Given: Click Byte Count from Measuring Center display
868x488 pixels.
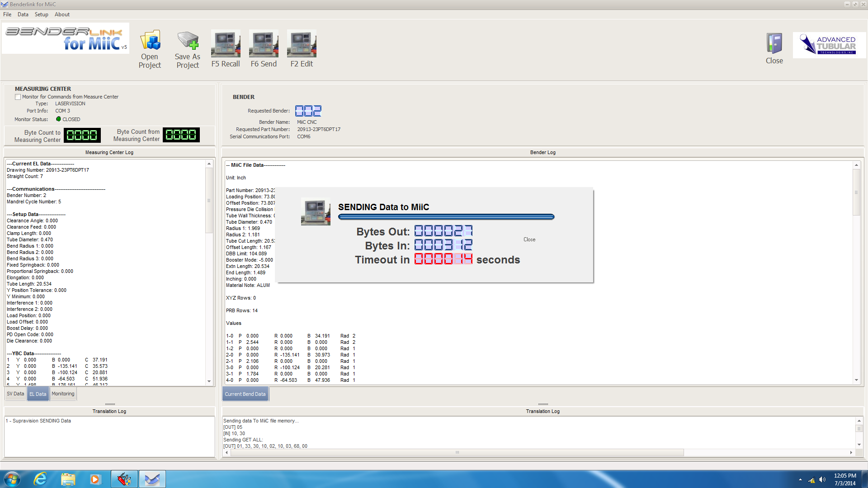Looking at the screenshot, I should point(181,135).
